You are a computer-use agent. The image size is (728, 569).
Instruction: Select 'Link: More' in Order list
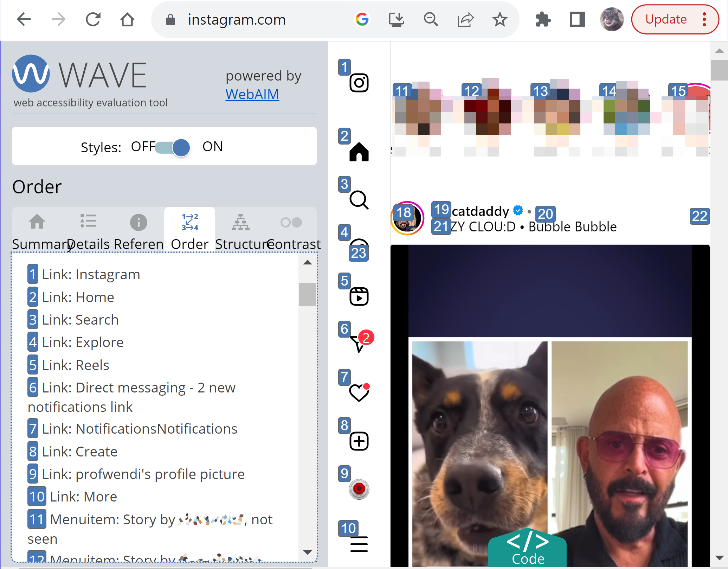coord(72,497)
